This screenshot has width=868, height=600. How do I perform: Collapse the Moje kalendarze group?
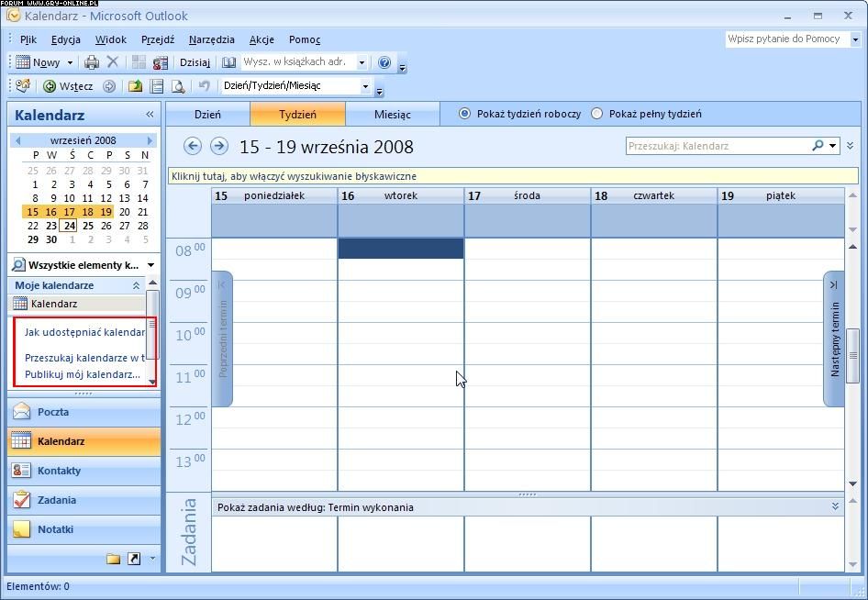[x=136, y=285]
